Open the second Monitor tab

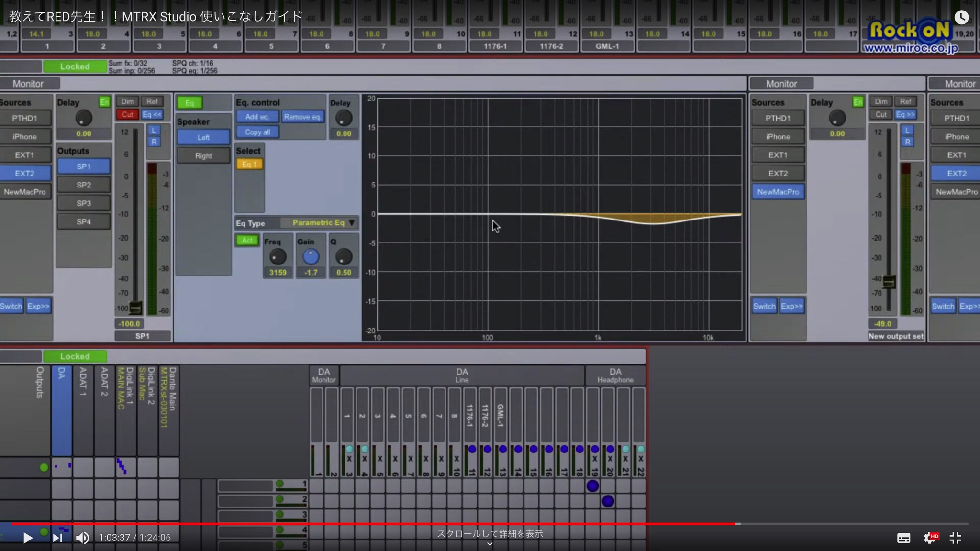[781, 84]
